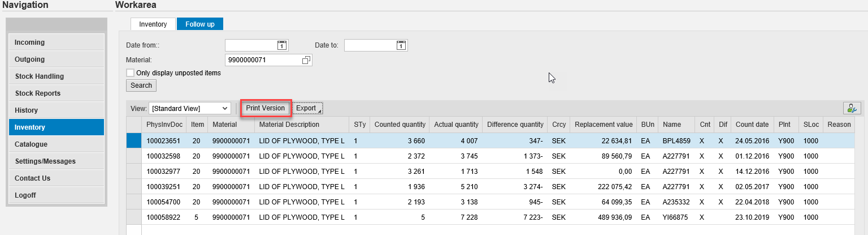Click the Counted quantity column header

[399, 125]
